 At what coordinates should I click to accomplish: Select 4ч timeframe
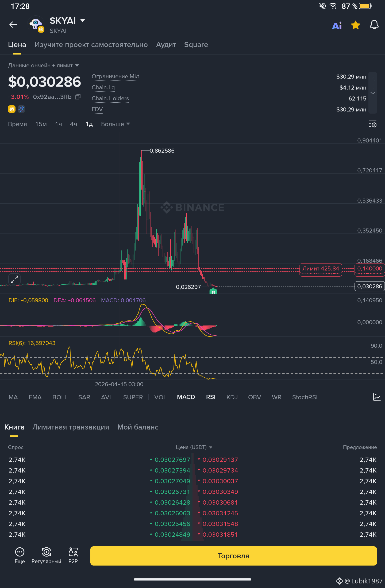click(74, 124)
